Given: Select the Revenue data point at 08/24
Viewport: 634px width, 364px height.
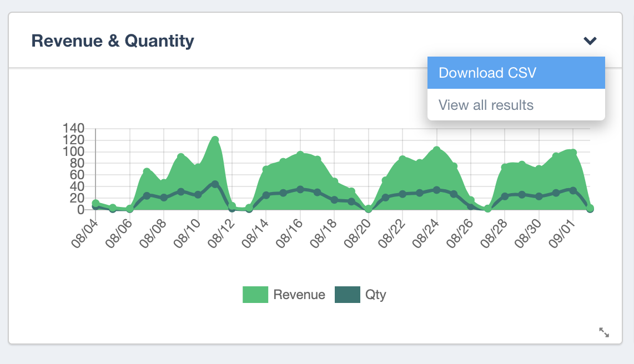Looking at the screenshot, I should (x=437, y=150).
